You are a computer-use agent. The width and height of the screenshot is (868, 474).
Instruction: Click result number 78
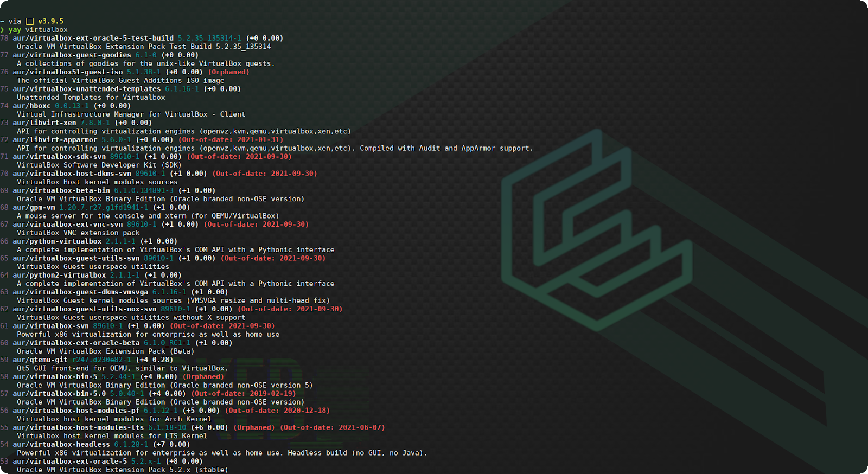click(4, 38)
